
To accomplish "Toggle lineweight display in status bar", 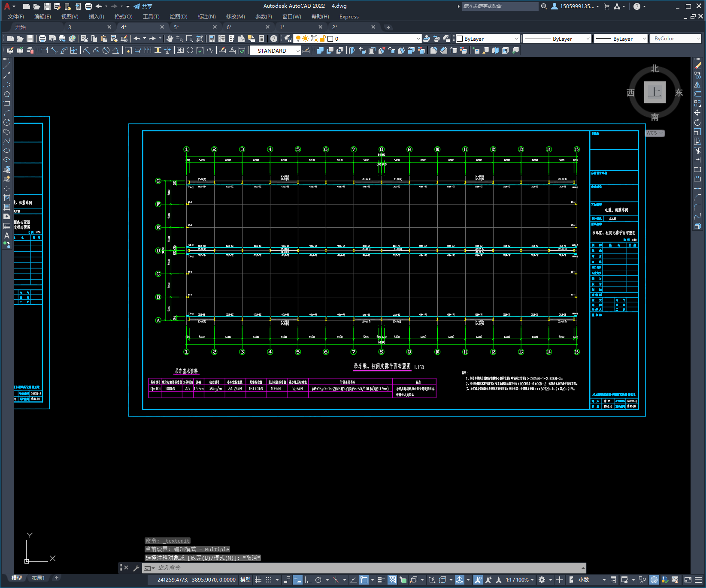I will 381,580.
